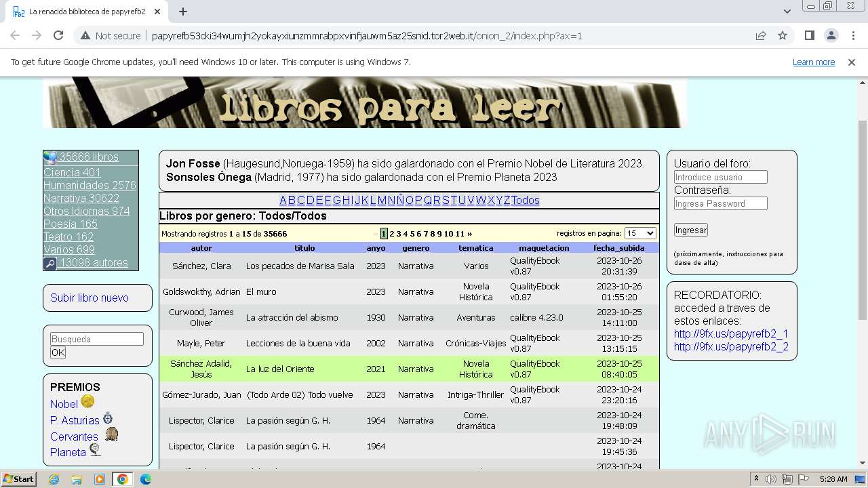868x488 pixels.
Task: Click the Cervantes award icon
Action: [111, 434]
